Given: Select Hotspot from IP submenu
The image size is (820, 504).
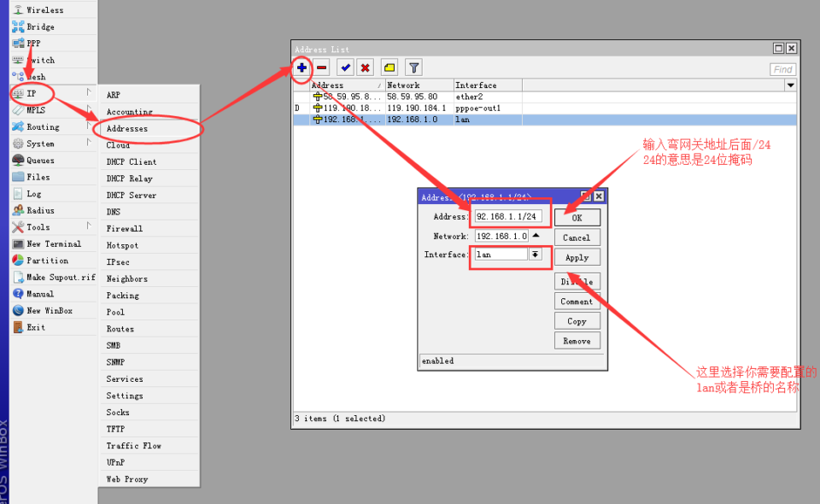Looking at the screenshot, I should point(149,245).
